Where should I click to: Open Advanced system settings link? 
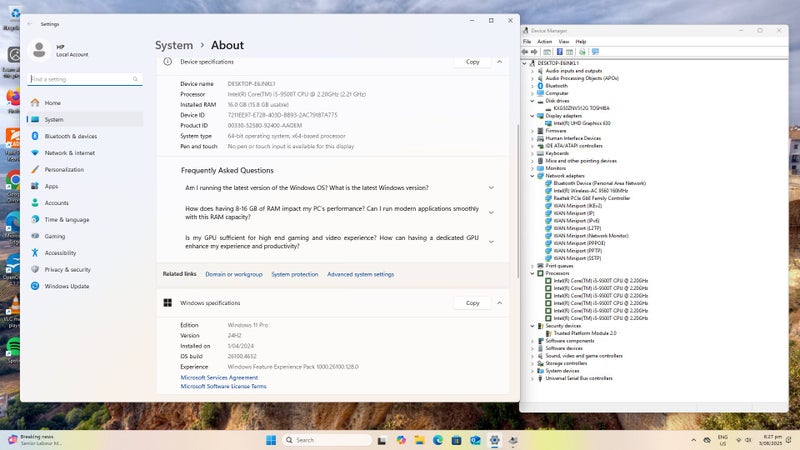(361, 274)
